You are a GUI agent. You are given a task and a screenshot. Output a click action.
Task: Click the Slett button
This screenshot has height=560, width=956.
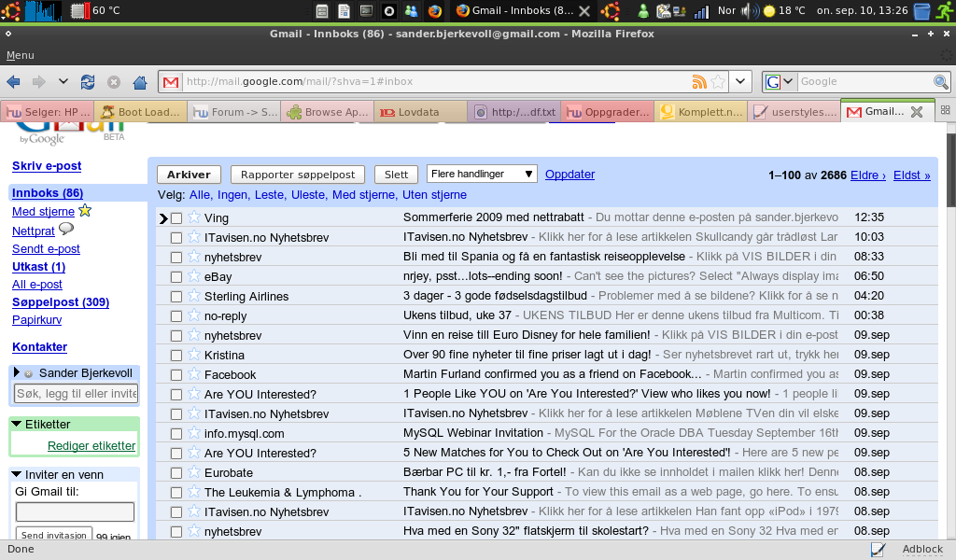(396, 175)
